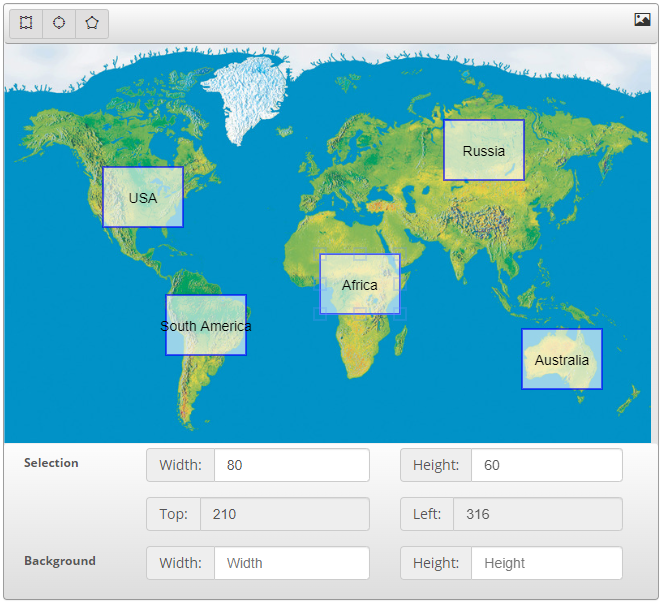The image size is (662, 603).
Task: Click the Left value field
Action: 537,514
